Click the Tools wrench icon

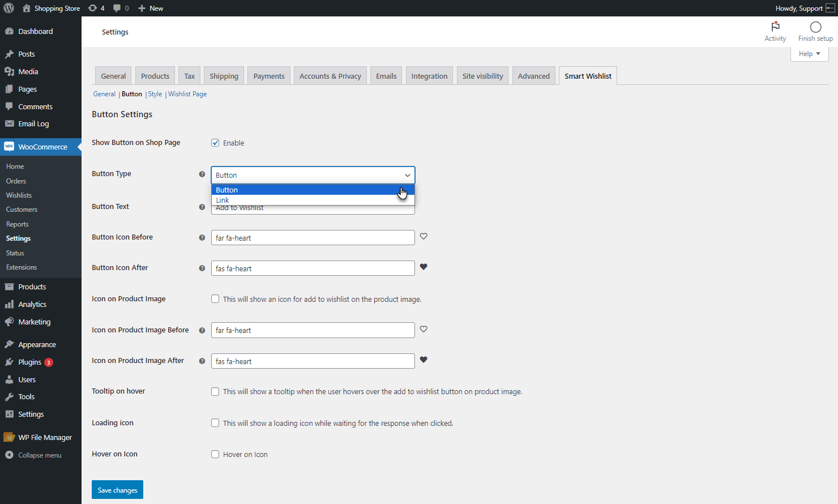point(9,396)
